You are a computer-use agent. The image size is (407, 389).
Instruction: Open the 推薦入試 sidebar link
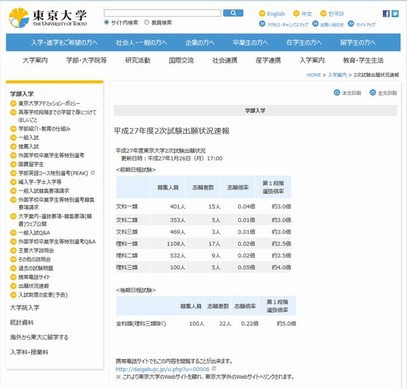point(28,146)
